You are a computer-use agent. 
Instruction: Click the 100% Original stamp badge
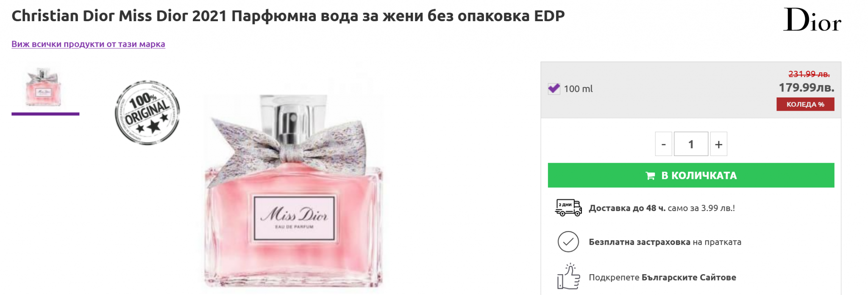click(x=147, y=113)
